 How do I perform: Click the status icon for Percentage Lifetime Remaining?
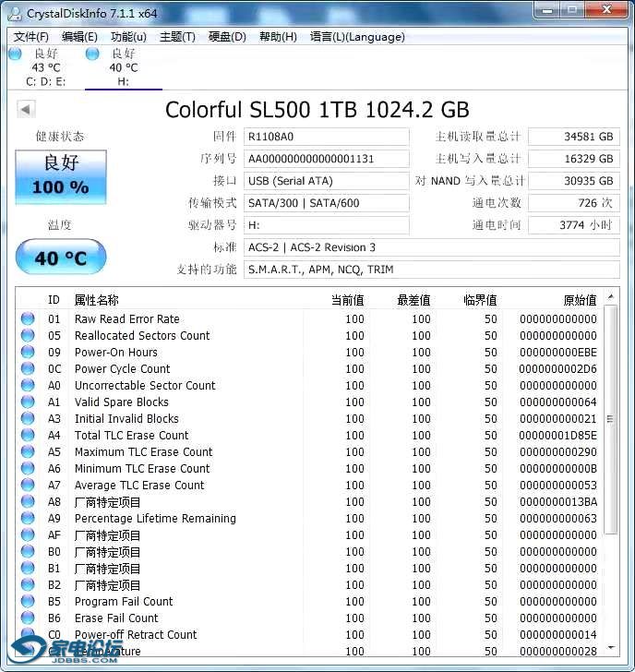[28, 518]
